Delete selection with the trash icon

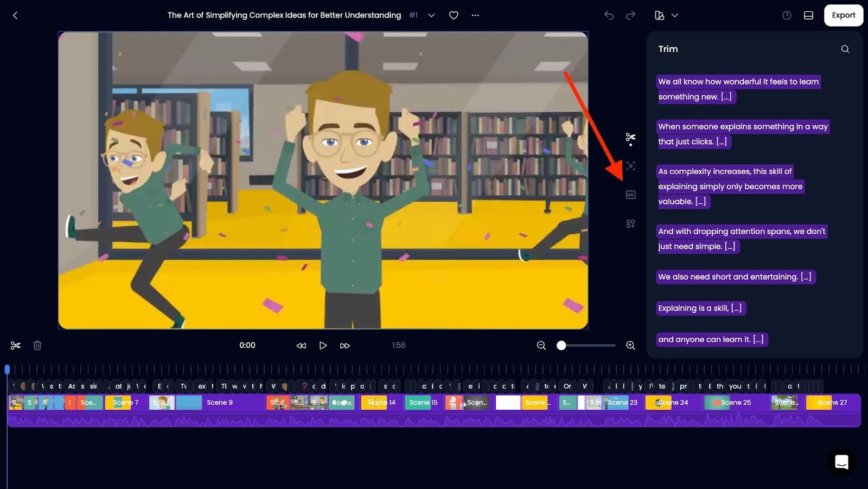(x=37, y=345)
